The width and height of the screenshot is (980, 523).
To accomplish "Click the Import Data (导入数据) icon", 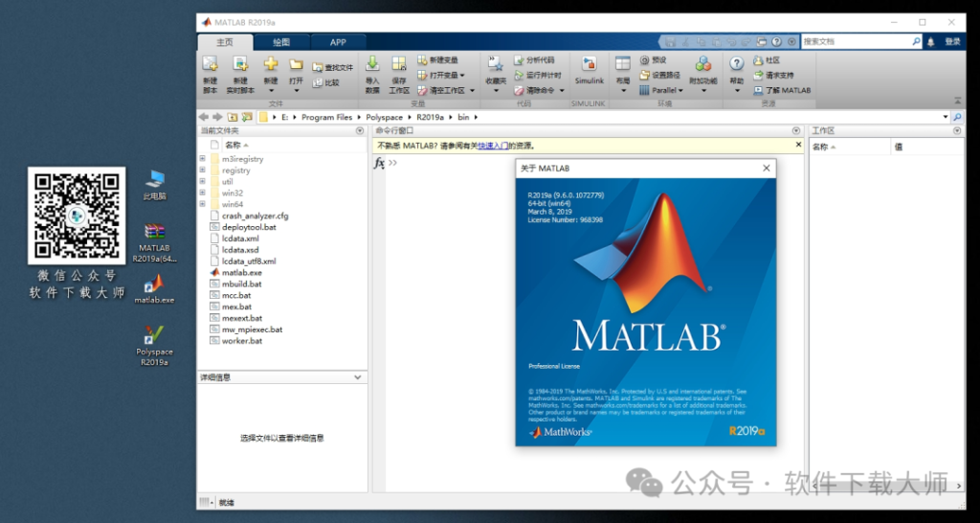I will point(372,63).
